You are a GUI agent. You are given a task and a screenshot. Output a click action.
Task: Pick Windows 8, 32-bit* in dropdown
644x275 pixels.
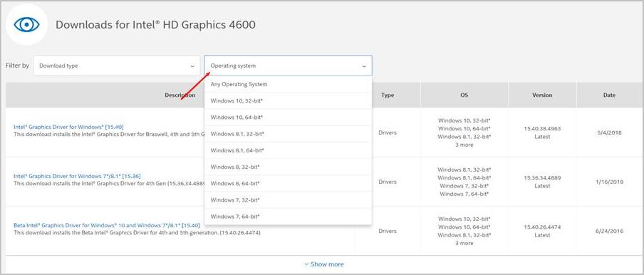point(289,167)
